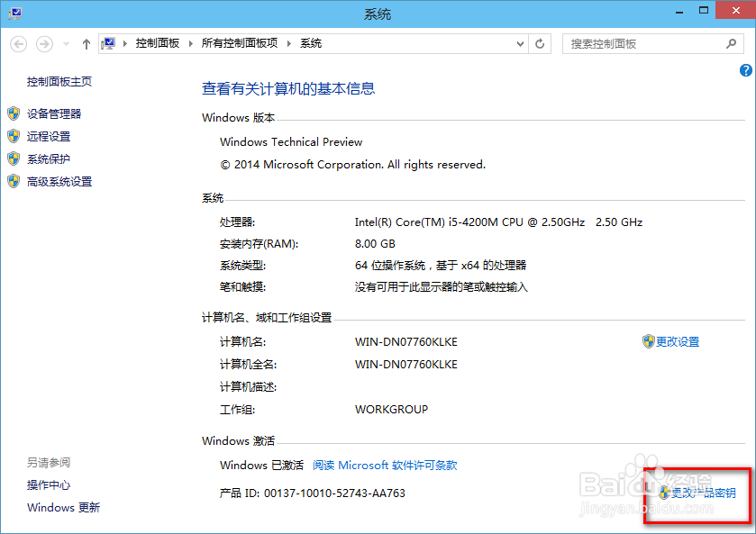Open help via the question mark icon
Image resolution: width=756 pixels, height=534 pixels.
(x=745, y=69)
